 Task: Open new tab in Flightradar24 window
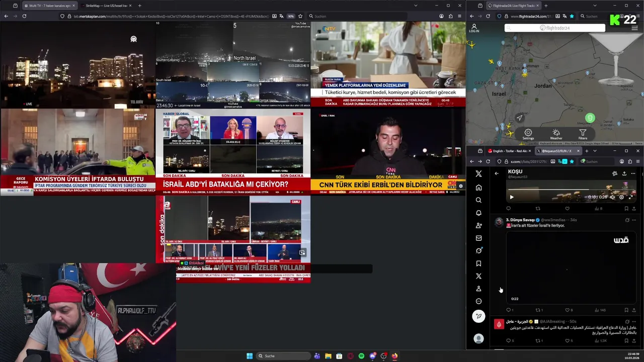(546, 6)
